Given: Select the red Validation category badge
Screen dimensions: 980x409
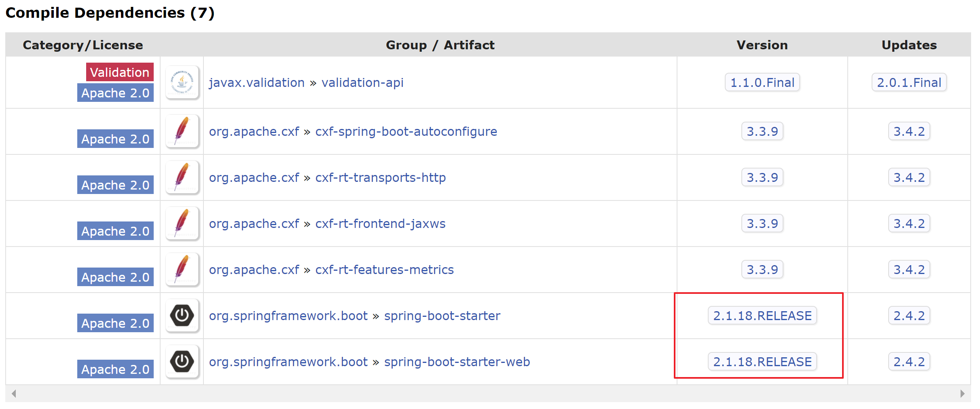Looking at the screenshot, I should [119, 72].
